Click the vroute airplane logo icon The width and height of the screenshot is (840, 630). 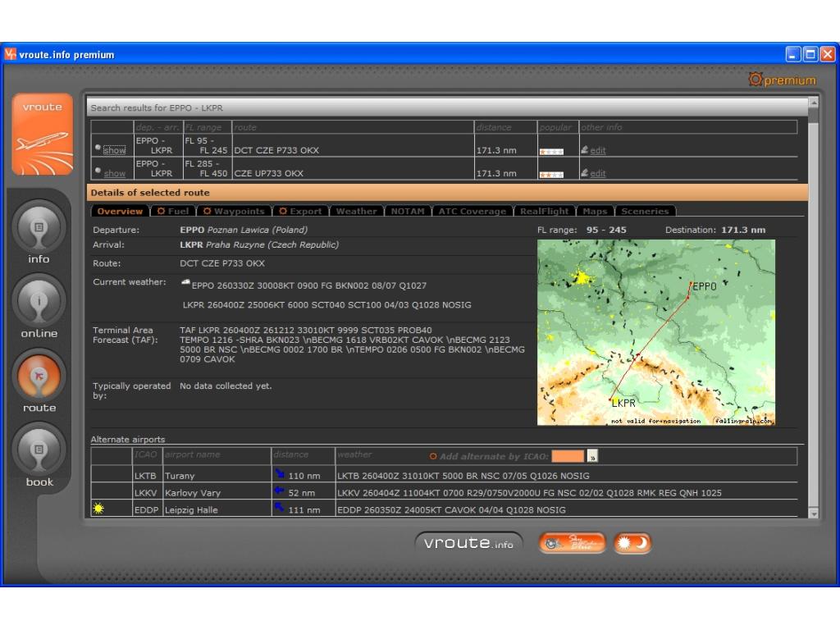click(x=43, y=134)
